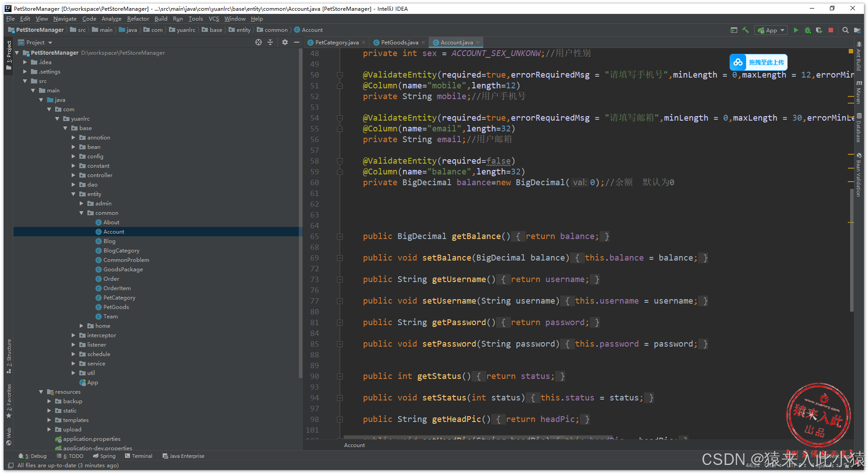
Task: Run the App with green play button
Action: [x=796, y=30]
